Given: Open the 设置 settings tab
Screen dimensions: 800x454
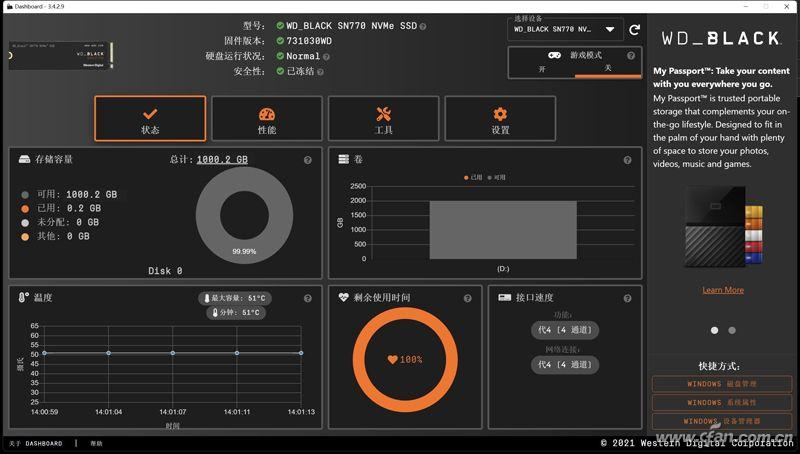Looking at the screenshot, I should 500,118.
